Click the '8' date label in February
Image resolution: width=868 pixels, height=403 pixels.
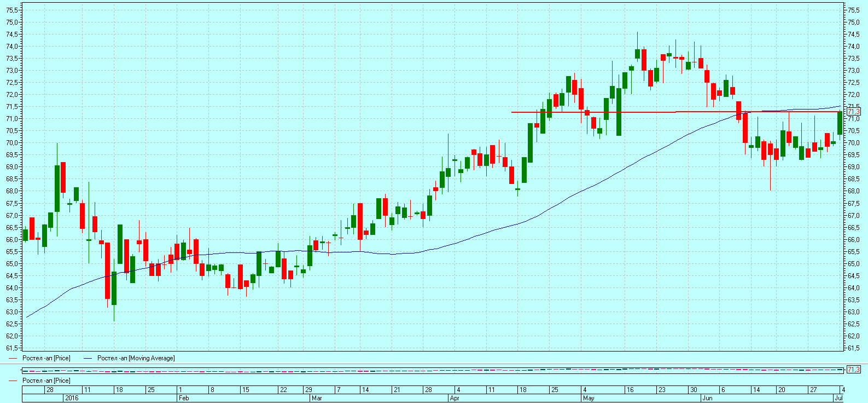[x=212, y=390]
